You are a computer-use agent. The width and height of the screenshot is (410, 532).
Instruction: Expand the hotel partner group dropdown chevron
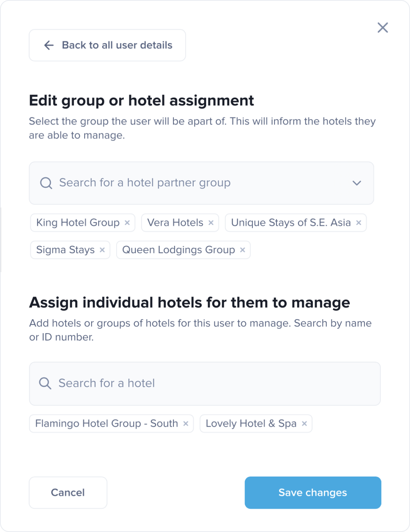356,183
